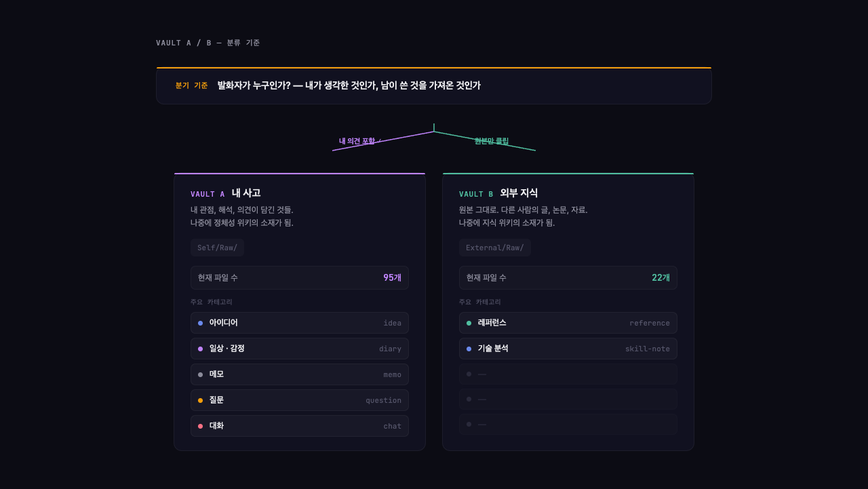Expand the 주요 카테고리 section in Vault A

212,301
